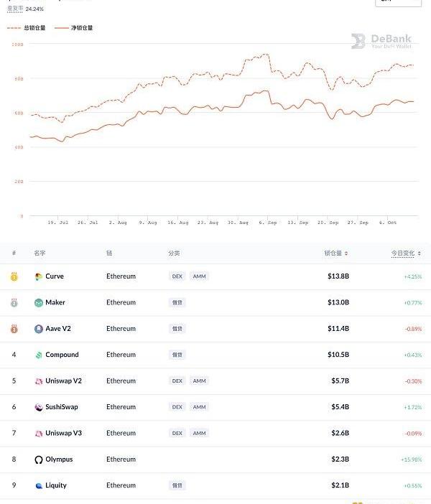Click the Uniswap V3 unicorn icon
The width and height of the screenshot is (431, 504).
pyautogui.click(x=39, y=433)
